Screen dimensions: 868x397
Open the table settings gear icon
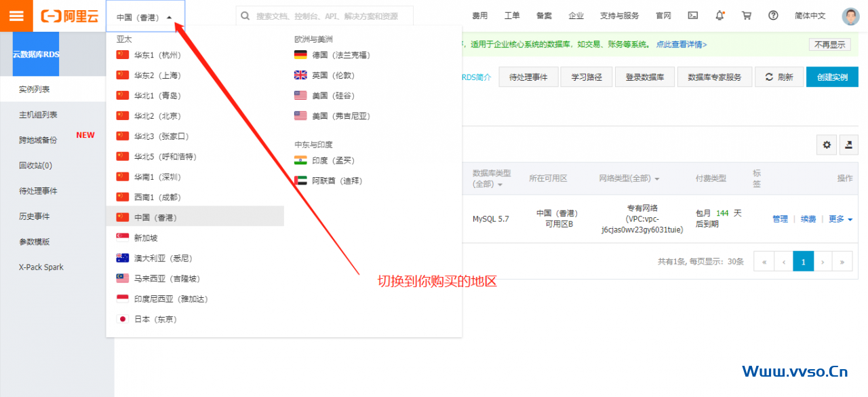click(x=826, y=145)
